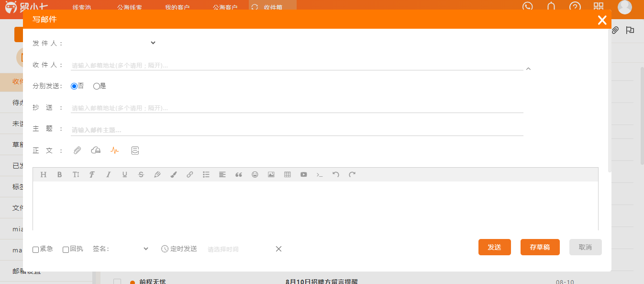Open the apps grid icon in top bar
Viewport: 644px width, 284px height.
[599, 7]
